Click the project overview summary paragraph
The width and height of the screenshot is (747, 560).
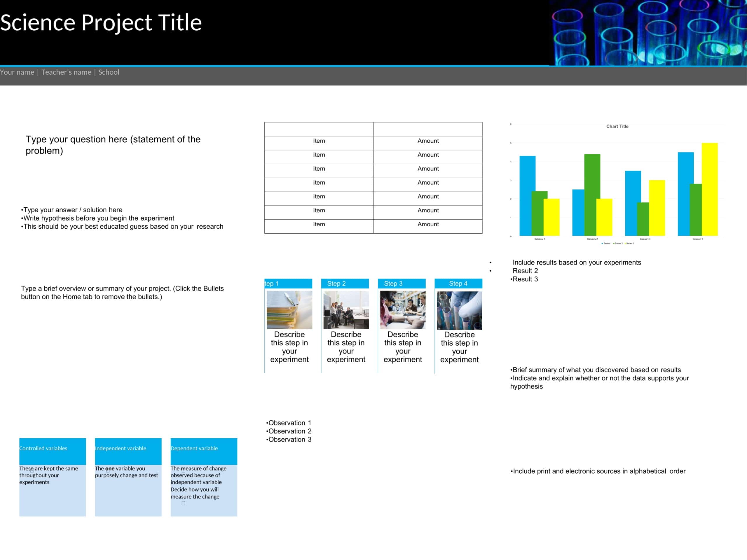click(x=122, y=293)
